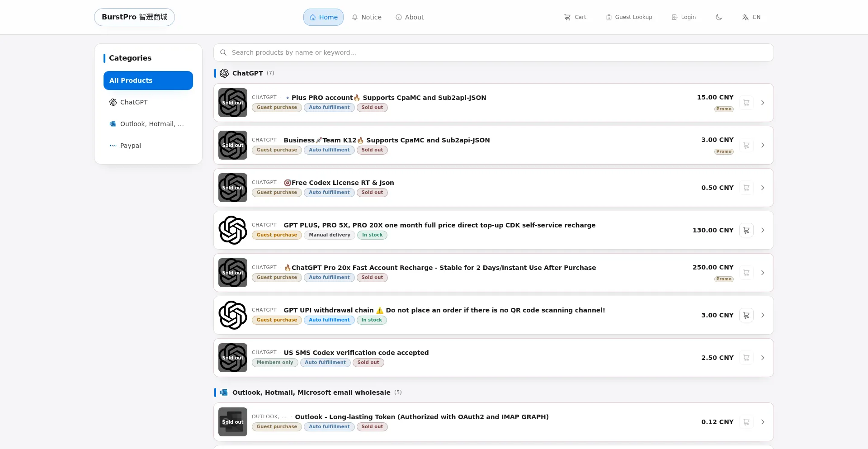
Task: Go to the Home tab
Action: 323,17
